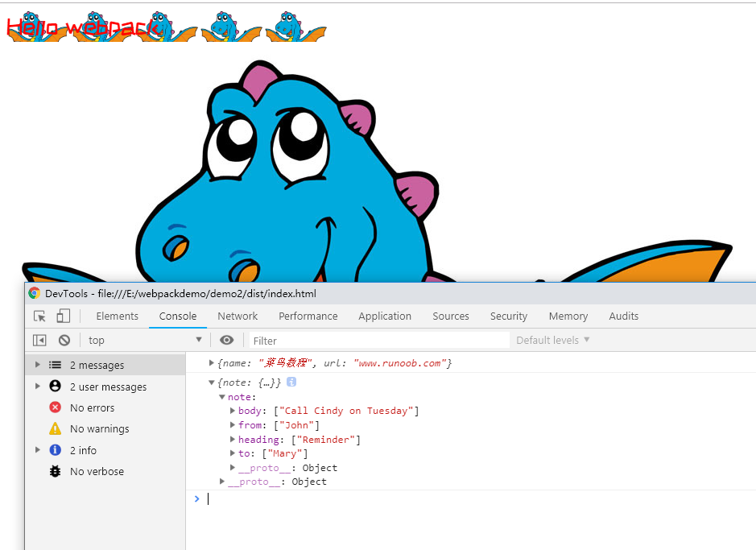Select the No errors sidebar row

pyautogui.click(x=105, y=407)
